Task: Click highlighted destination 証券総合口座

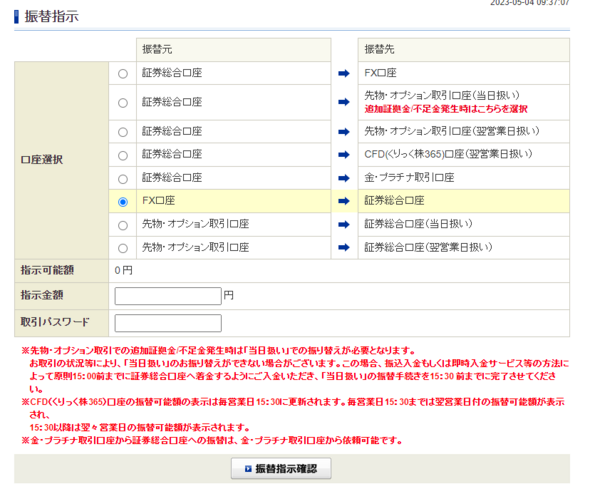Action: point(394,200)
